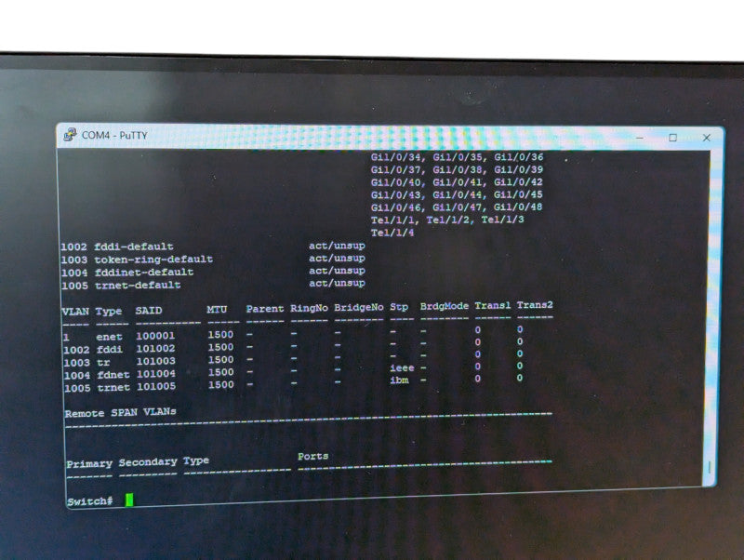Click the MTU column header
744x560 pixels.
click(217, 310)
